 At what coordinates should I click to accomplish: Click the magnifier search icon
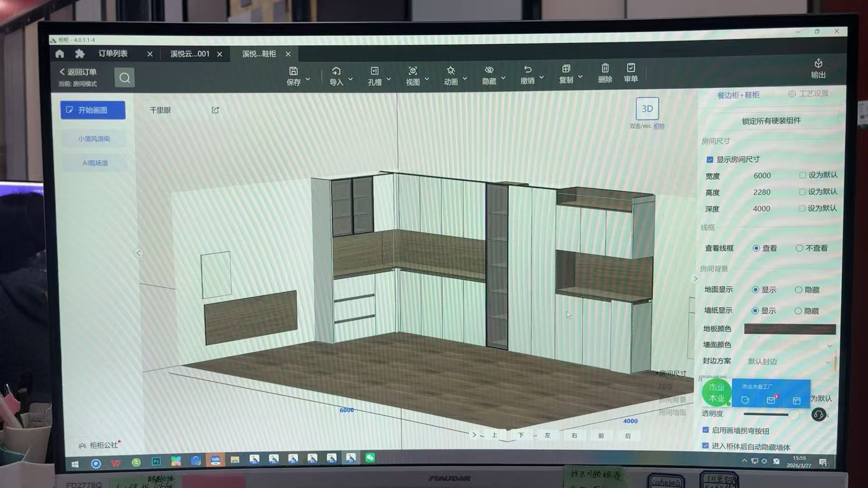[124, 78]
